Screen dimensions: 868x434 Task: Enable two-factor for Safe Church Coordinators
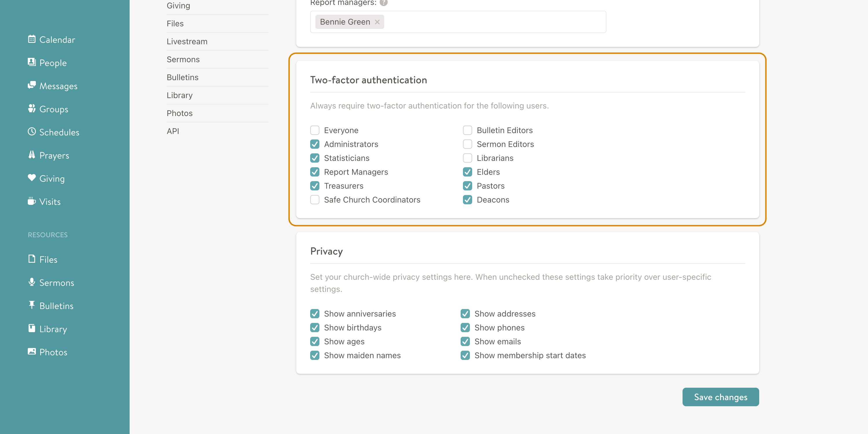(x=315, y=199)
